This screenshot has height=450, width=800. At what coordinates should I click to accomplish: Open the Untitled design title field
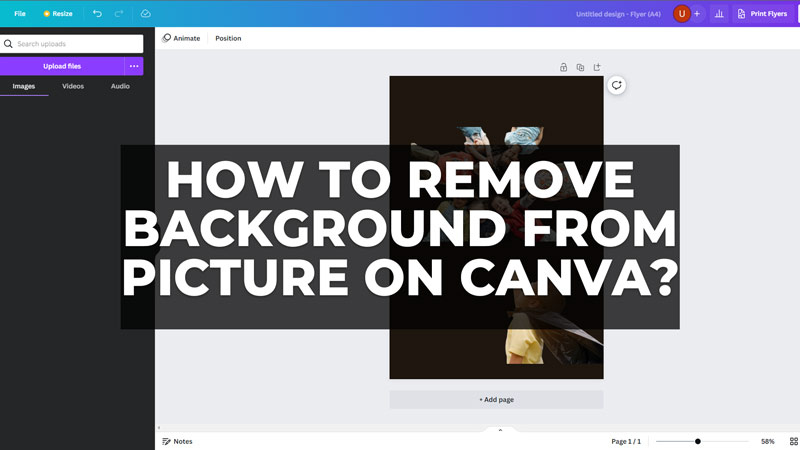(x=618, y=14)
